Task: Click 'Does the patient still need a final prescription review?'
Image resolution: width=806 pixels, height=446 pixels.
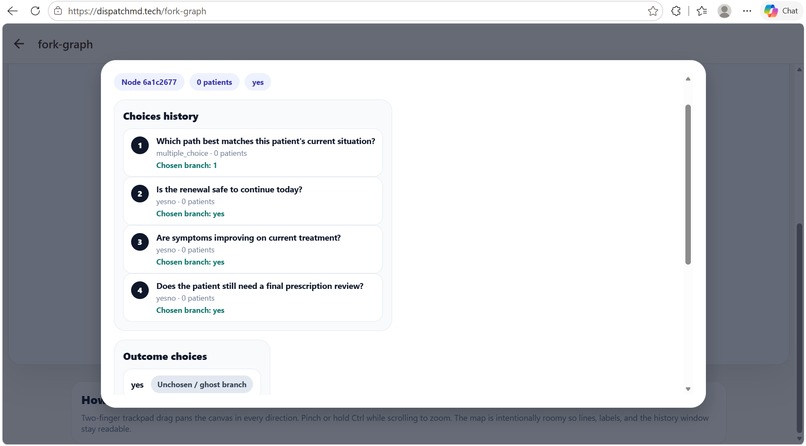Action: click(260, 286)
